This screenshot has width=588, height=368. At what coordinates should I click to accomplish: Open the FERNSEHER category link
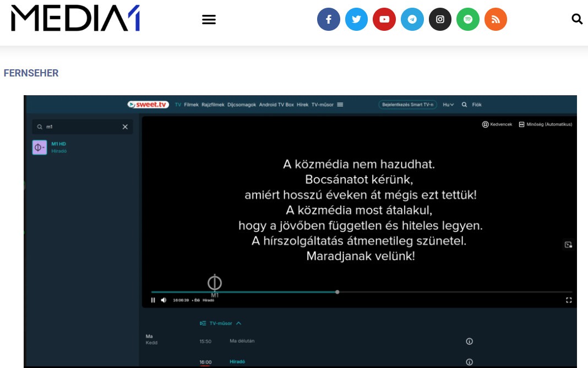coord(31,73)
